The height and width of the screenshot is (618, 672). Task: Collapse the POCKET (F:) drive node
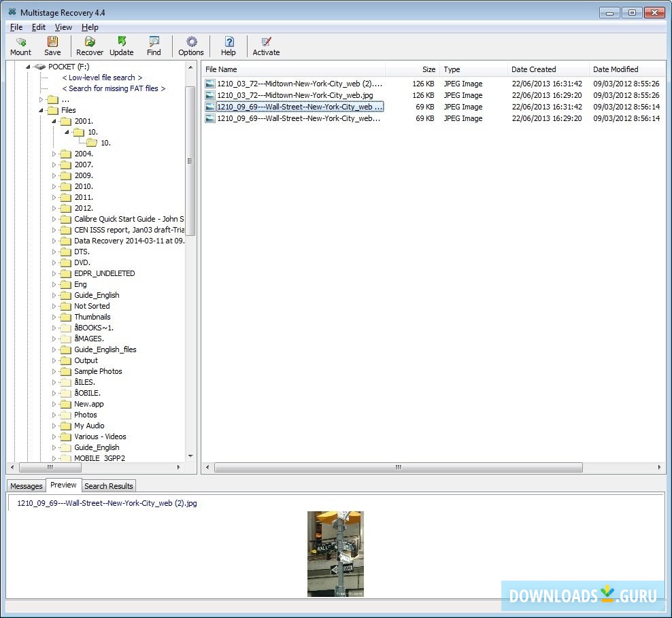pyautogui.click(x=29, y=67)
